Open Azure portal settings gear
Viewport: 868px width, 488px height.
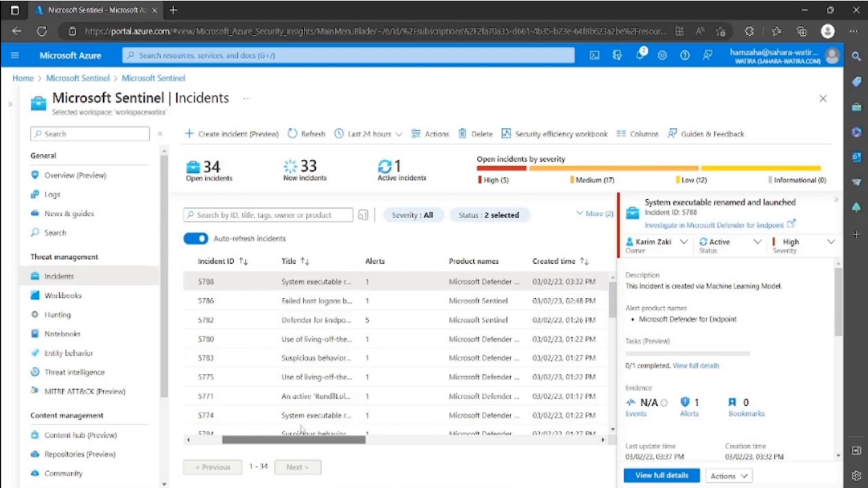pos(663,56)
